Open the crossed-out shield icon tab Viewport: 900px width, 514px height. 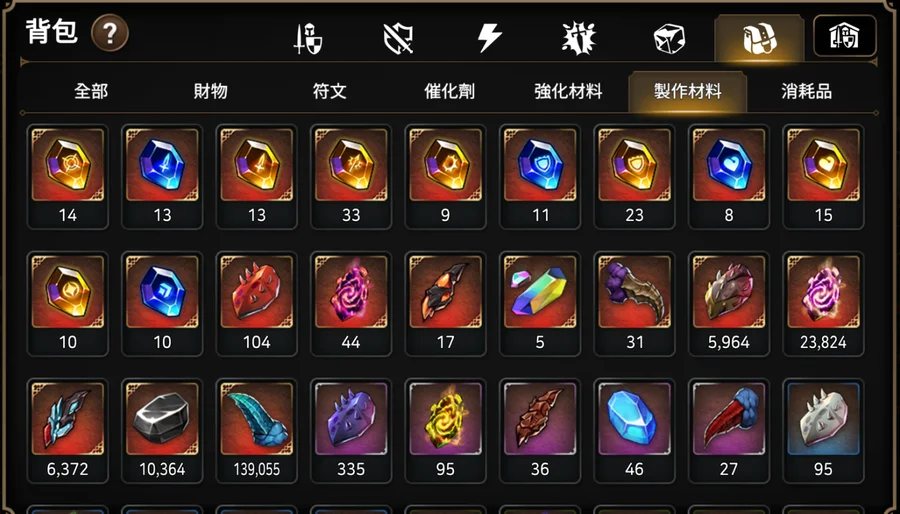coord(398,39)
